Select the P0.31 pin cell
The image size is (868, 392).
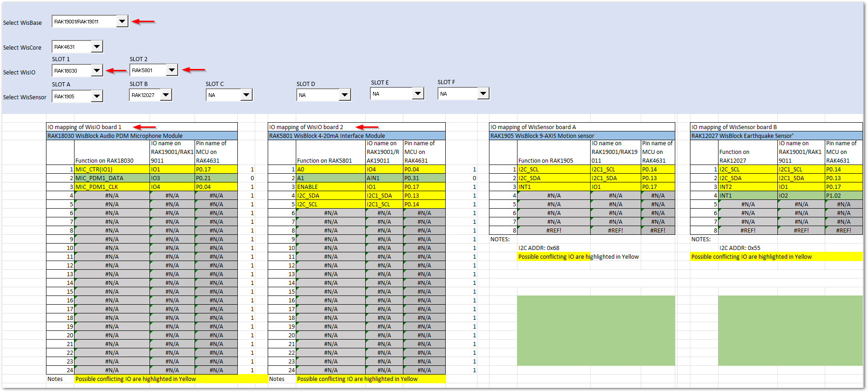point(424,178)
